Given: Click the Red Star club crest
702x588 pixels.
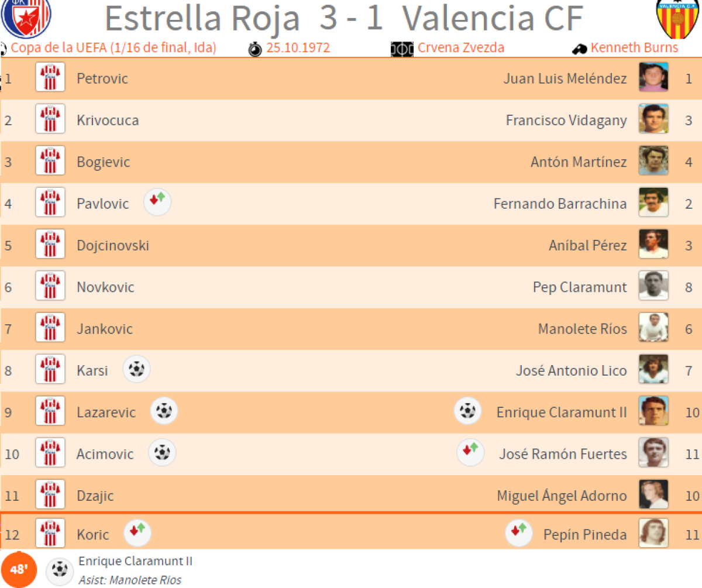Looking at the screenshot, I should pos(26,16).
